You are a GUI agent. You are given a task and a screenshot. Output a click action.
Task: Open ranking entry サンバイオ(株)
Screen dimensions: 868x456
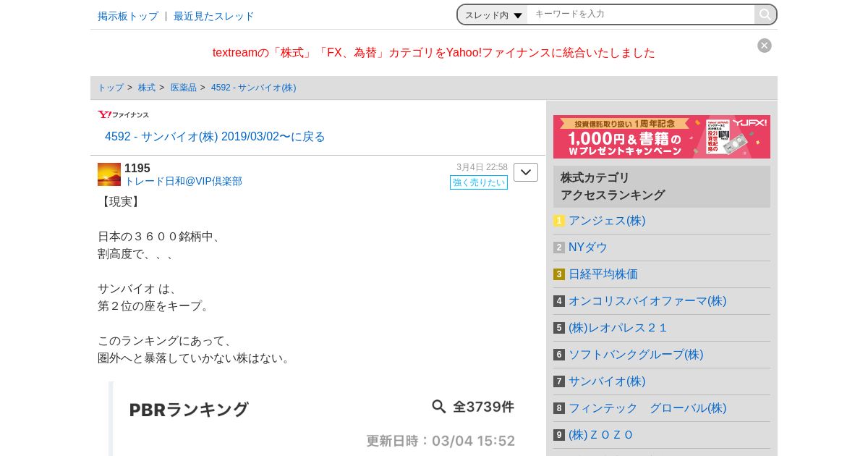pos(607,381)
